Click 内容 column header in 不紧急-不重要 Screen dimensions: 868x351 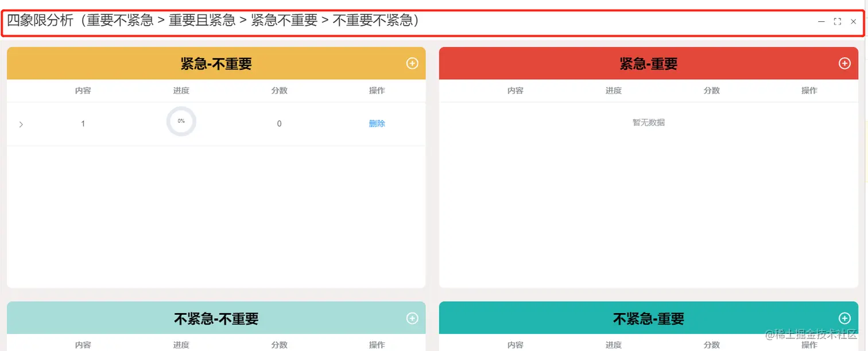coord(83,345)
